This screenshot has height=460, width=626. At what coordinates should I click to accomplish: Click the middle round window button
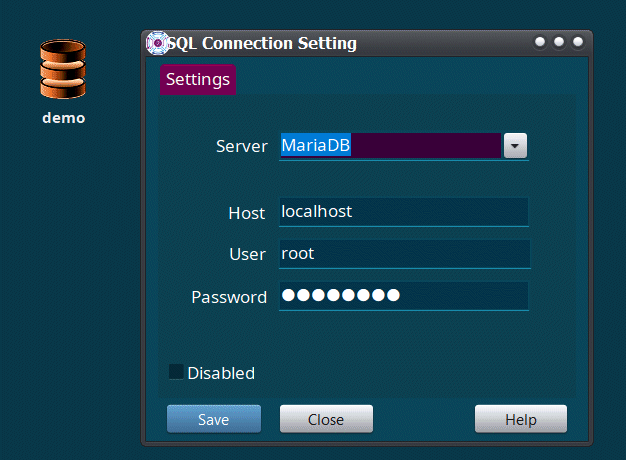click(559, 42)
